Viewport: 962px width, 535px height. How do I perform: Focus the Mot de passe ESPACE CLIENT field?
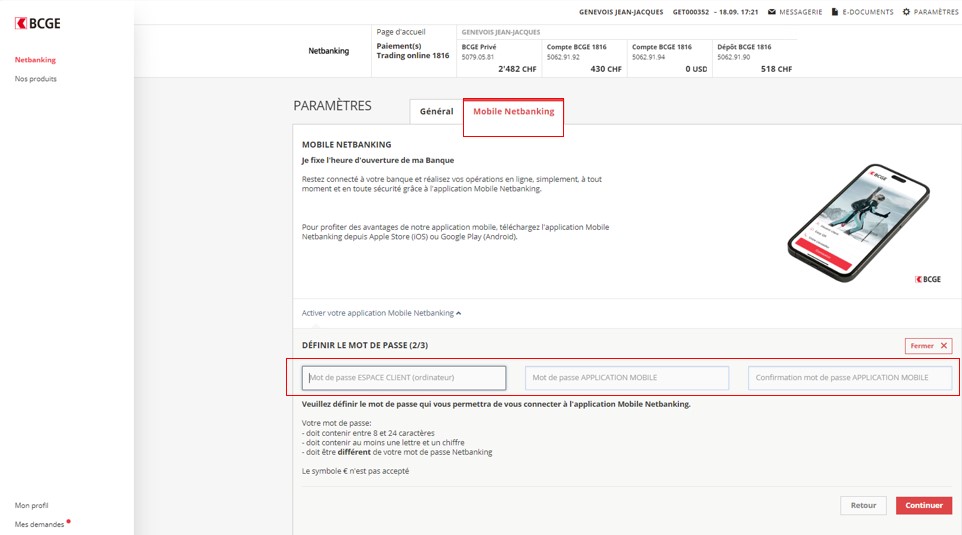point(404,378)
